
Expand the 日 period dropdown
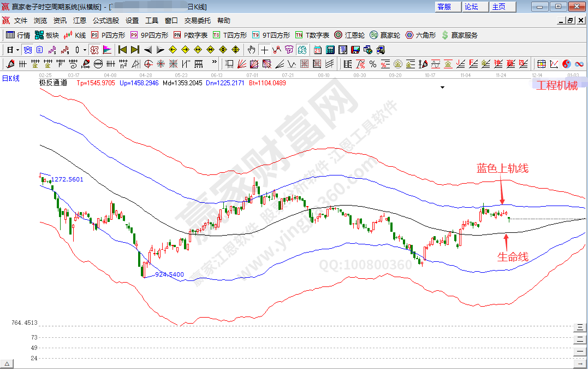point(13,50)
